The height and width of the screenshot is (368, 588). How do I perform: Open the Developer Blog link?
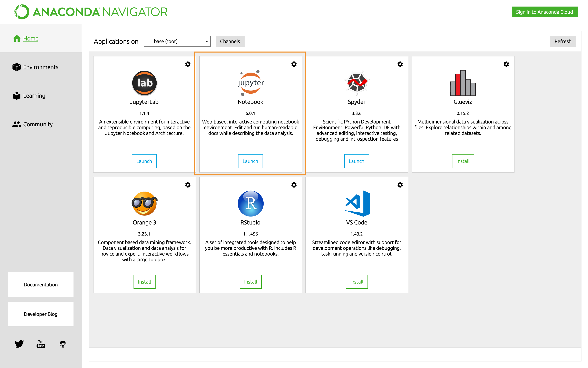(x=41, y=314)
